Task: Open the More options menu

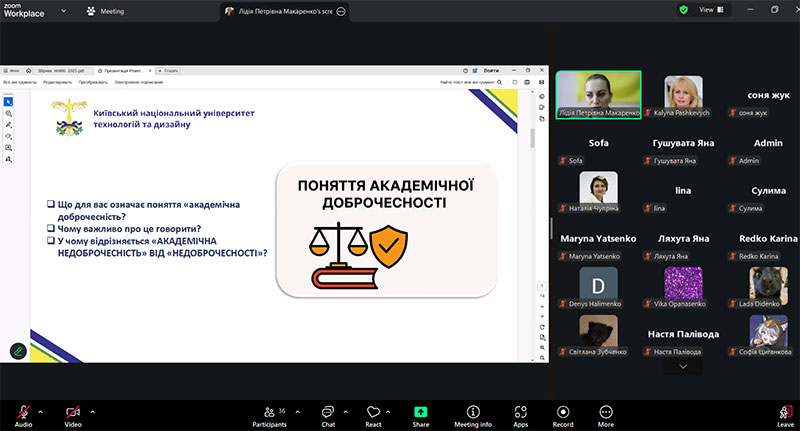Action: point(606,413)
